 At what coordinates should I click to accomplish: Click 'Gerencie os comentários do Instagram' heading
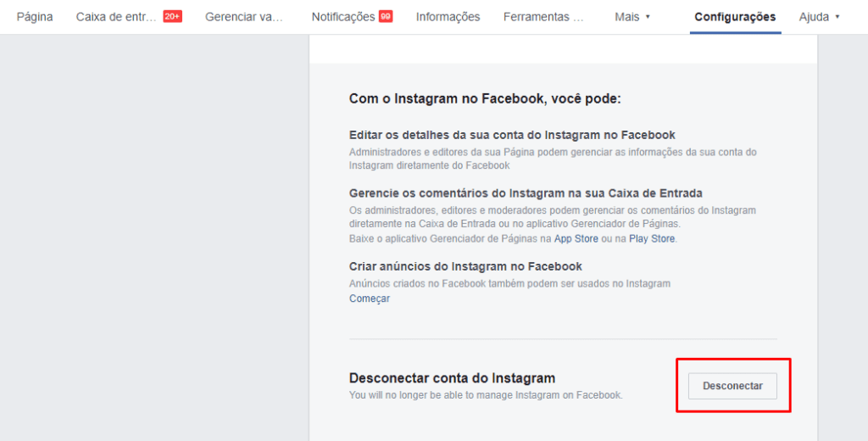[526, 193]
